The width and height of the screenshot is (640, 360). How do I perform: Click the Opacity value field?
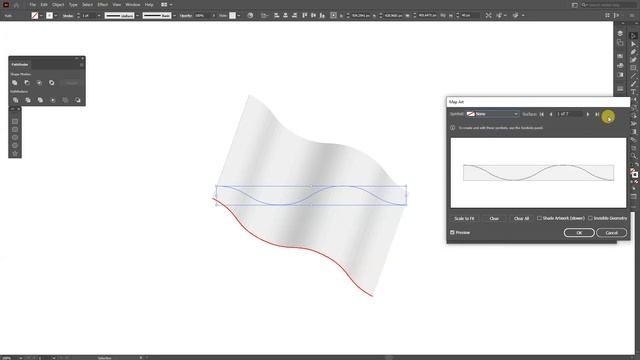[x=202, y=16]
